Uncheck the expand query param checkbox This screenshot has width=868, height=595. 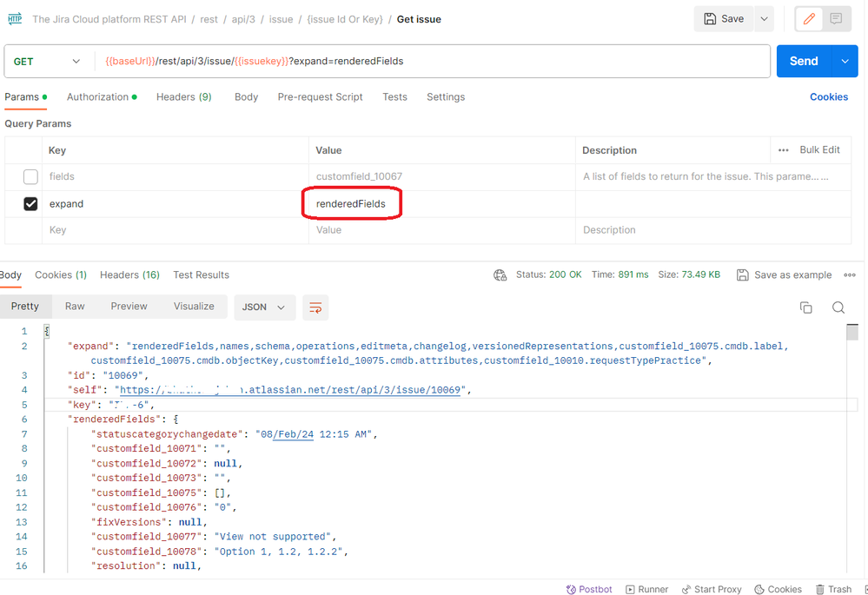(30, 203)
